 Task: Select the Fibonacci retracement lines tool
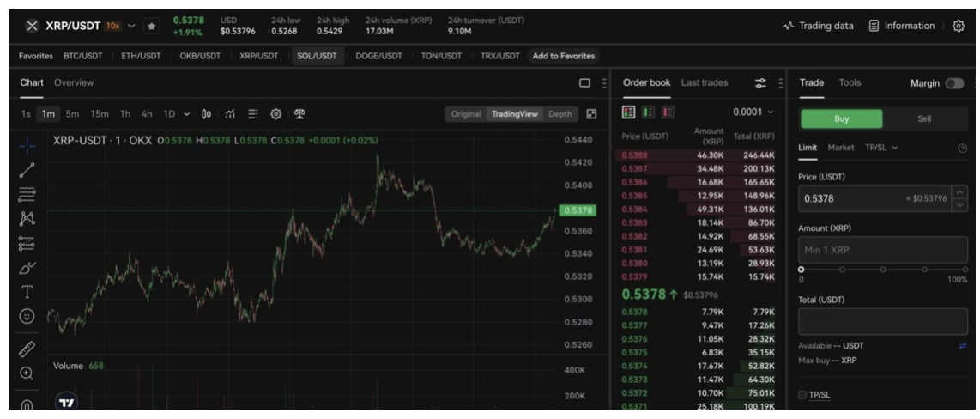point(27,195)
